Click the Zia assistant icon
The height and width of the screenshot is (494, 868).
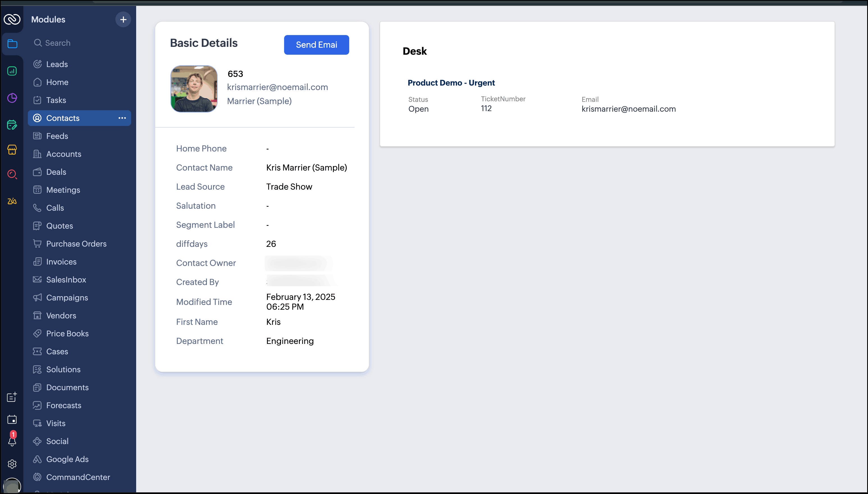coord(12,201)
